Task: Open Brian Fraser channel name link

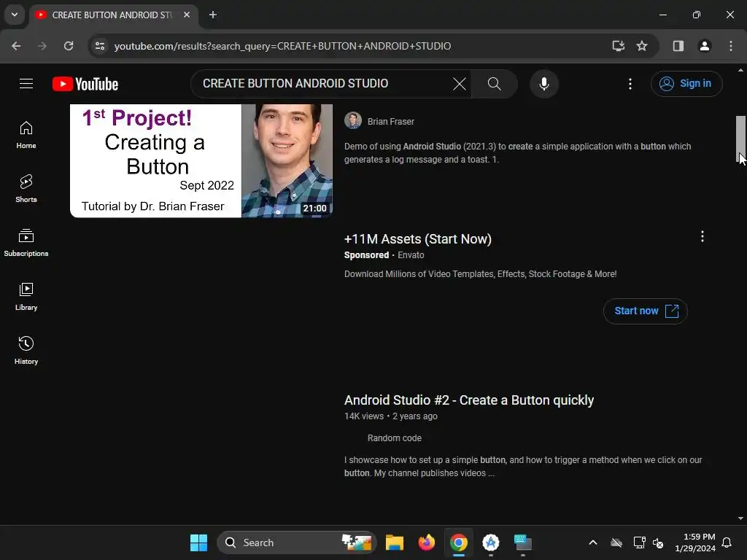Action: [x=391, y=122]
